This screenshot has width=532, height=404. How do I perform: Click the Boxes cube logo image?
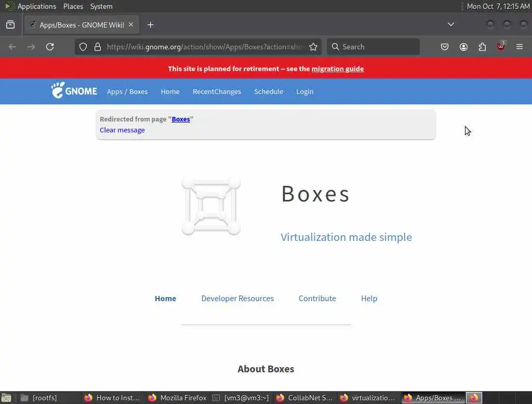(x=211, y=206)
